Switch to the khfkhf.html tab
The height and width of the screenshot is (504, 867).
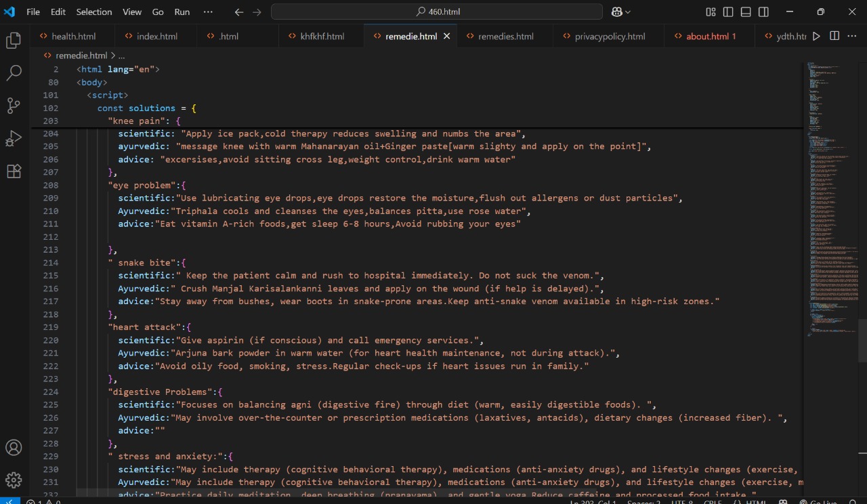(x=322, y=37)
